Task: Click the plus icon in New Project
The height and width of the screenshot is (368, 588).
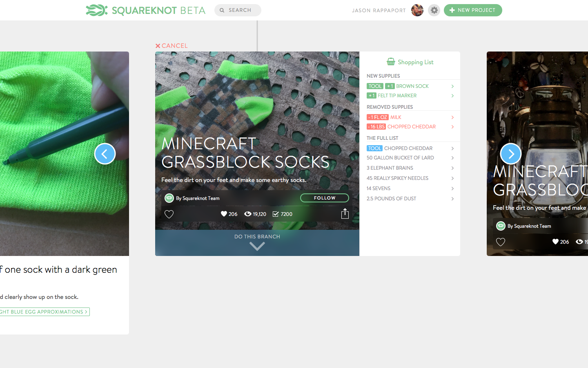Action: [452, 10]
